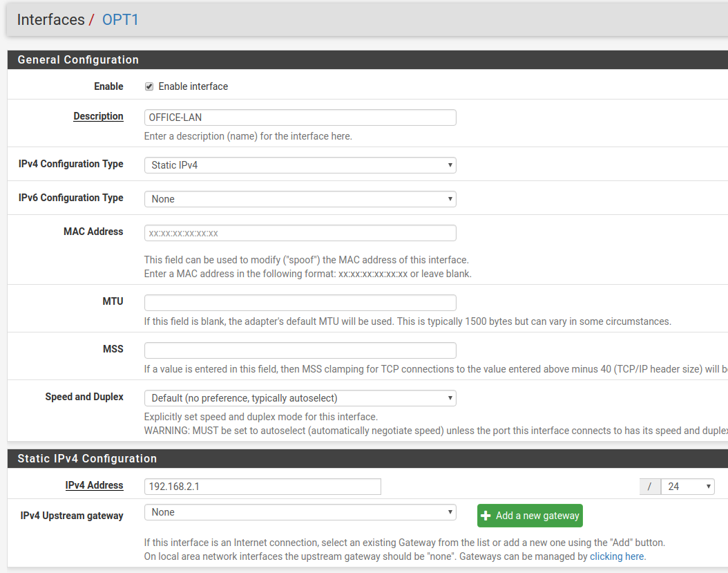Click the underlined Description label
The height and width of the screenshot is (573, 728).
[x=98, y=116]
